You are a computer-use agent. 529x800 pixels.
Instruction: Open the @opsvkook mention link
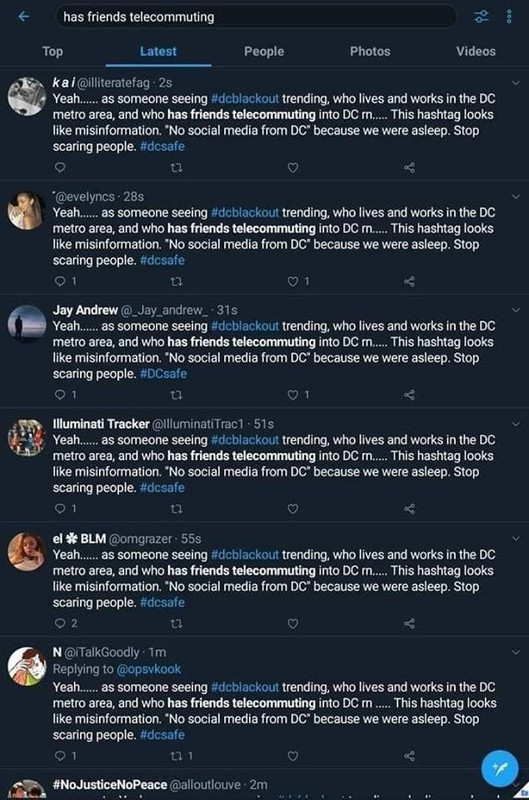click(148, 669)
